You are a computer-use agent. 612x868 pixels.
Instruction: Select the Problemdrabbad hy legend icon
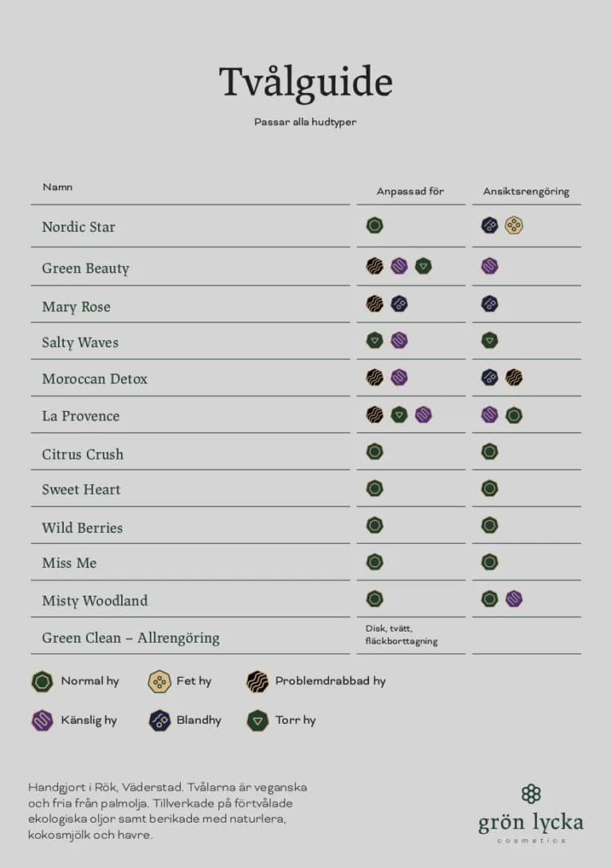[257, 681]
